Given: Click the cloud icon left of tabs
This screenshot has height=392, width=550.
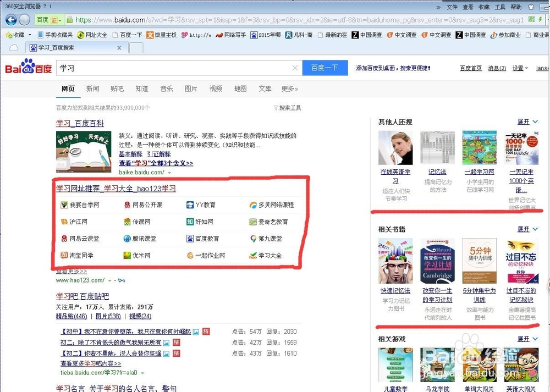Looking at the screenshot, I should tap(13, 47).
